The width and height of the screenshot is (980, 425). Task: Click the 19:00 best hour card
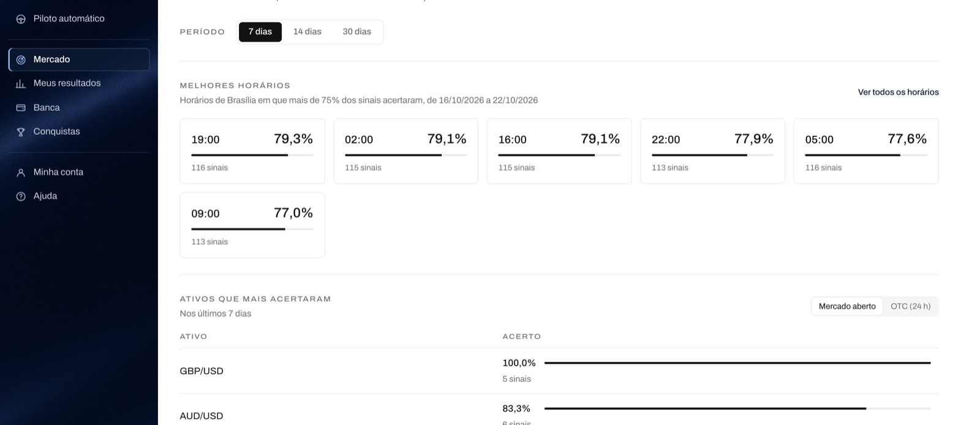pyautogui.click(x=252, y=151)
